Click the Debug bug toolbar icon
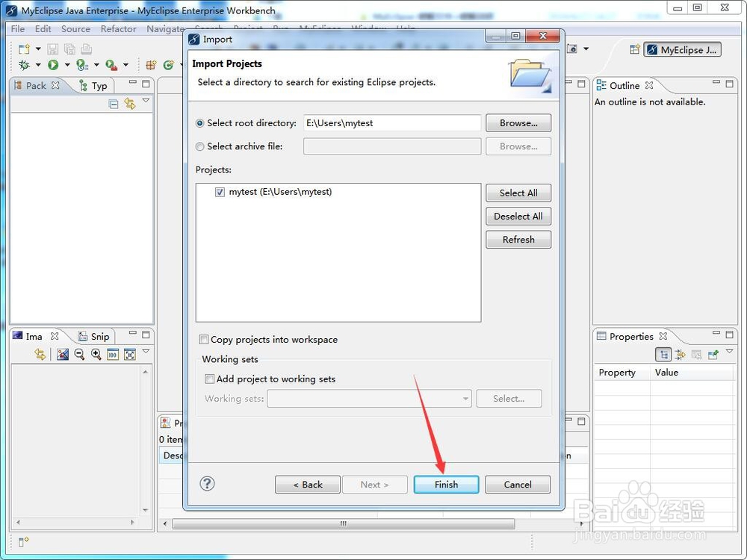Screen dimensions: 747x560 click(24, 65)
